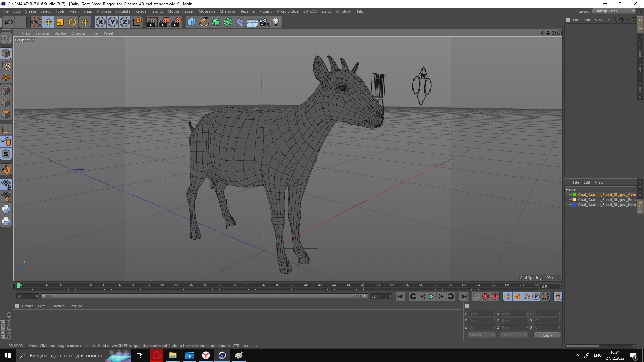The height and width of the screenshot is (362, 644).
Task: Click the blue Helpers layer color swatch
Action: pyautogui.click(x=574, y=205)
